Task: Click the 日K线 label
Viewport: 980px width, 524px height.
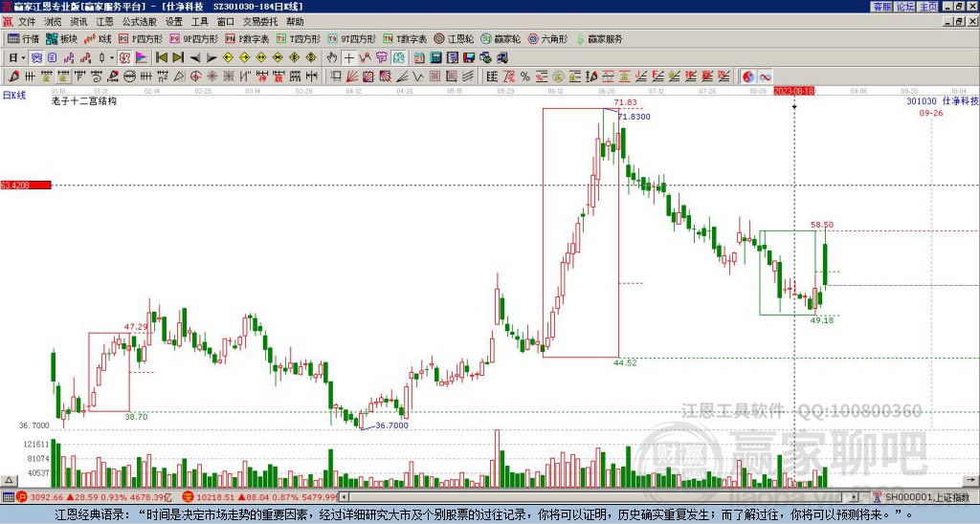Action: coord(14,96)
